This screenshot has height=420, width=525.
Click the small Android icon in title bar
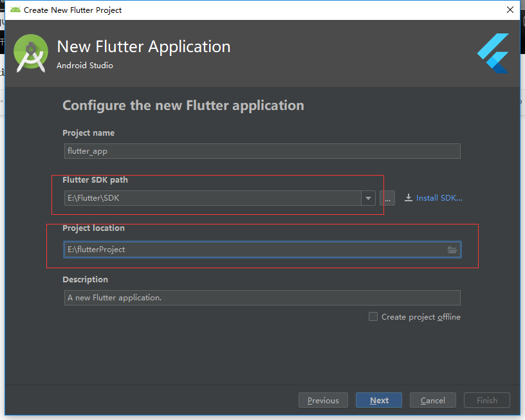pos(15,10)
